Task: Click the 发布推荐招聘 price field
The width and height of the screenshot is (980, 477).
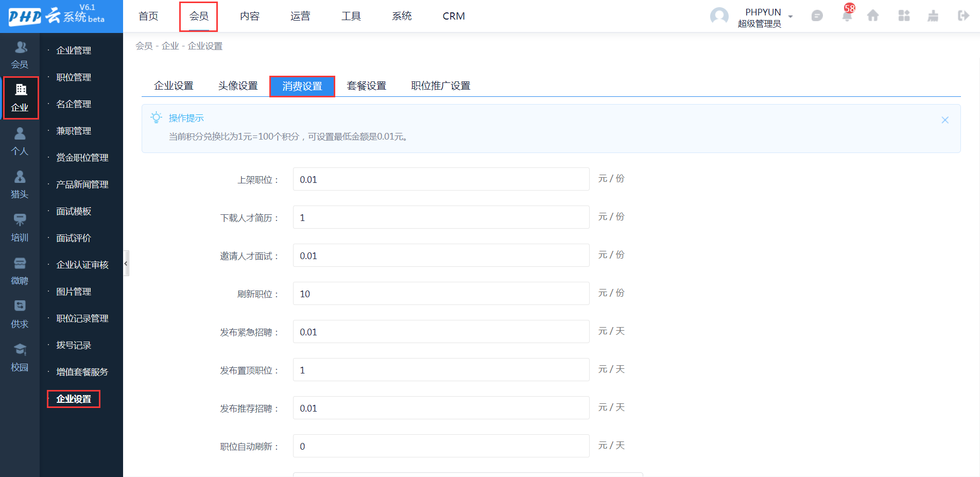Action: pyautogui.click(x=441, y=408)
